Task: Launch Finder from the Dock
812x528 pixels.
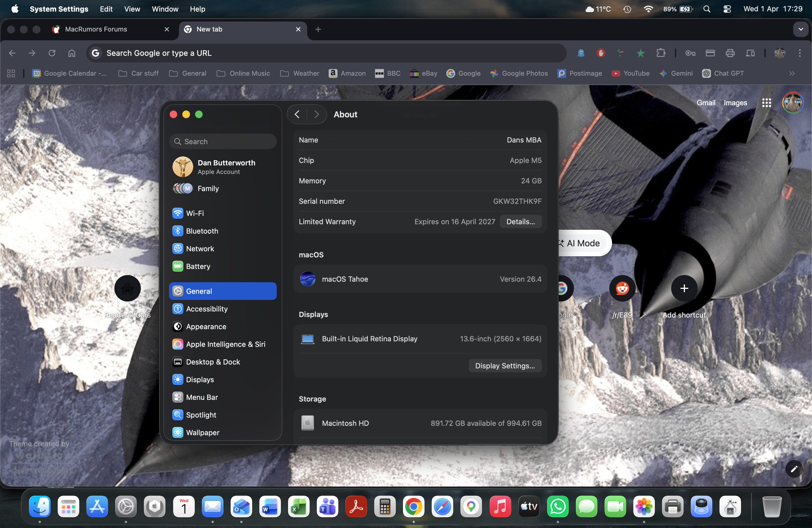Action: click(40, 507)
